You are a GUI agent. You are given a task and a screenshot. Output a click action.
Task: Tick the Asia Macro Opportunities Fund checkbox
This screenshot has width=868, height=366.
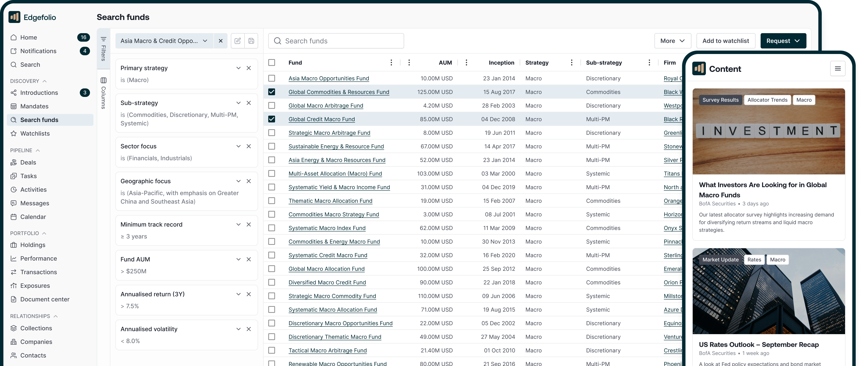(272, 78)
